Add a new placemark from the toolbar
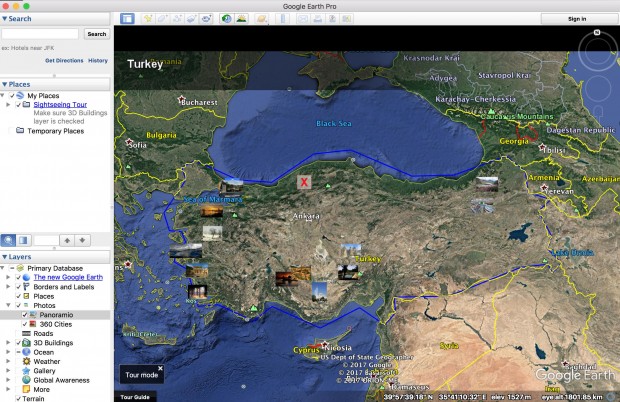 148,19
